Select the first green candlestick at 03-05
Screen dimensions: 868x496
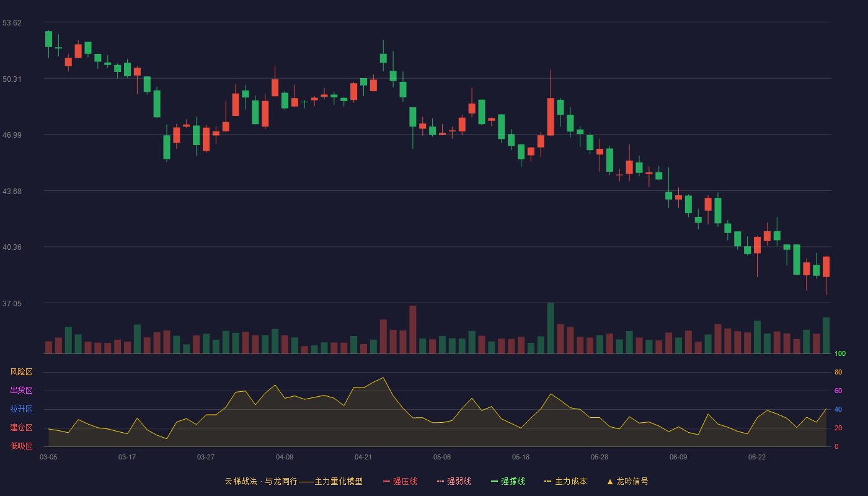(48, 39)
